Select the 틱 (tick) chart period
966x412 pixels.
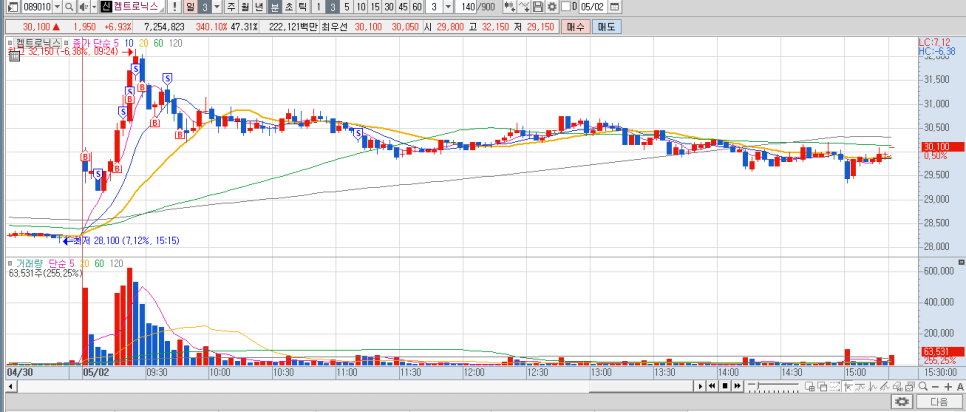pos(302,7)
